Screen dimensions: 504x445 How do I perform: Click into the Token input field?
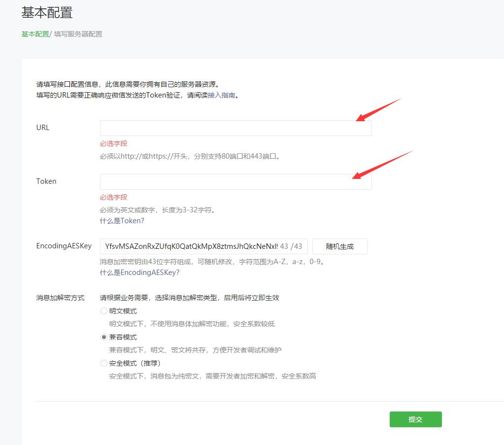(235, 182)
